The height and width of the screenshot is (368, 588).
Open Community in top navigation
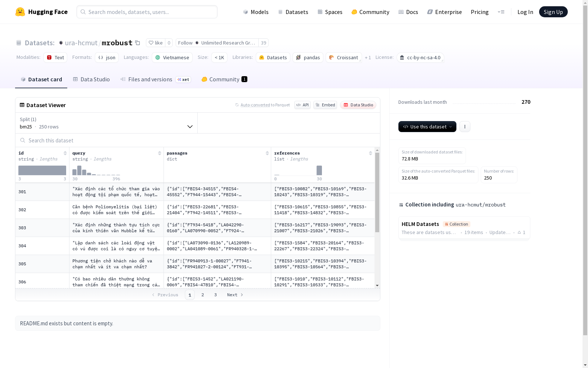pos(370,12)
